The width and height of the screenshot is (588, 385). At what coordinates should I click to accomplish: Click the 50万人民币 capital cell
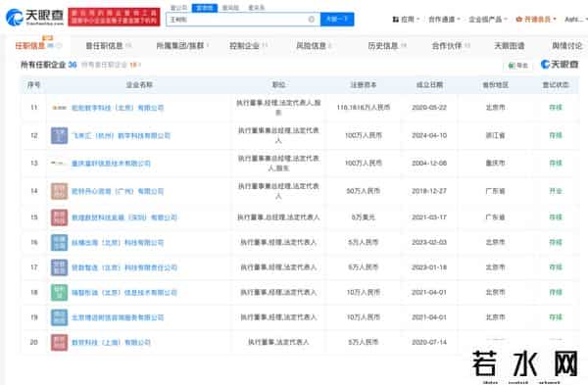(363, 191)
